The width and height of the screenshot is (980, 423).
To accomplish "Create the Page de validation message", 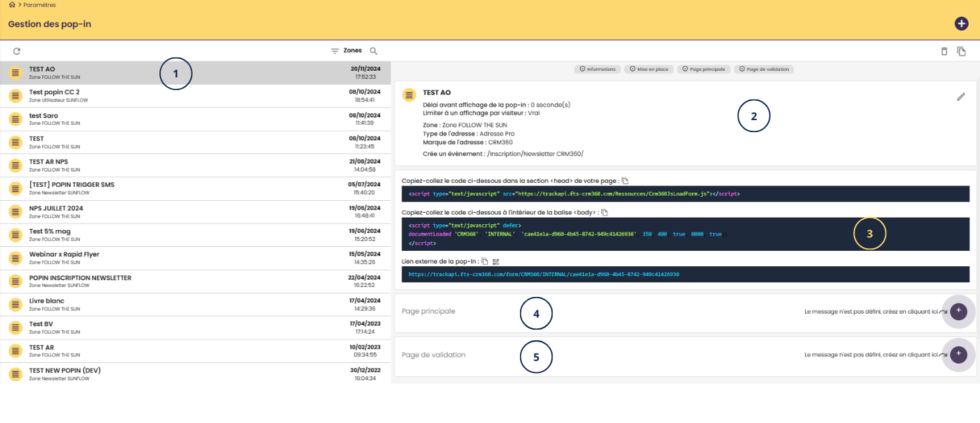I will pos(958,354).
